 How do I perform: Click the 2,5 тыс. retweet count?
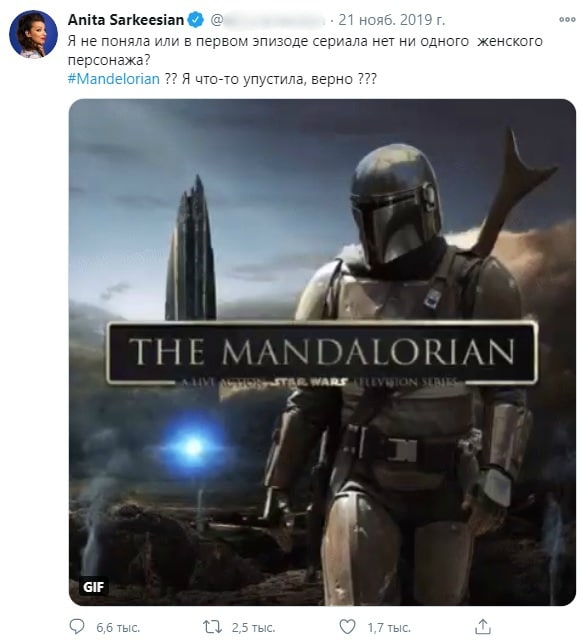(x=253, y=627)
